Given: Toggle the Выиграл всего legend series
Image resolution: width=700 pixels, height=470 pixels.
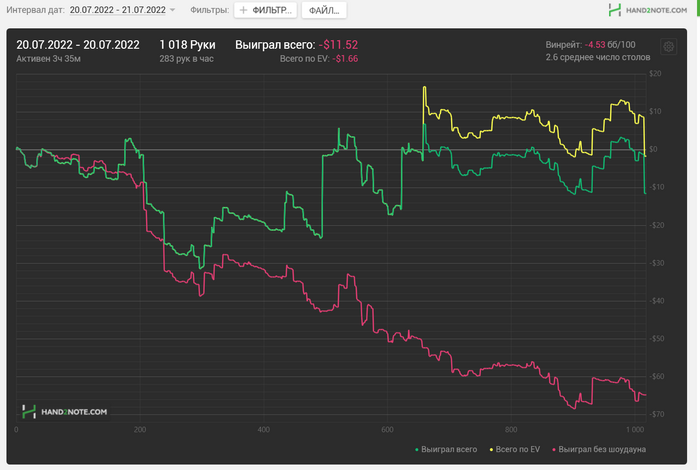Looking at the screenshot, I should 446,449.
